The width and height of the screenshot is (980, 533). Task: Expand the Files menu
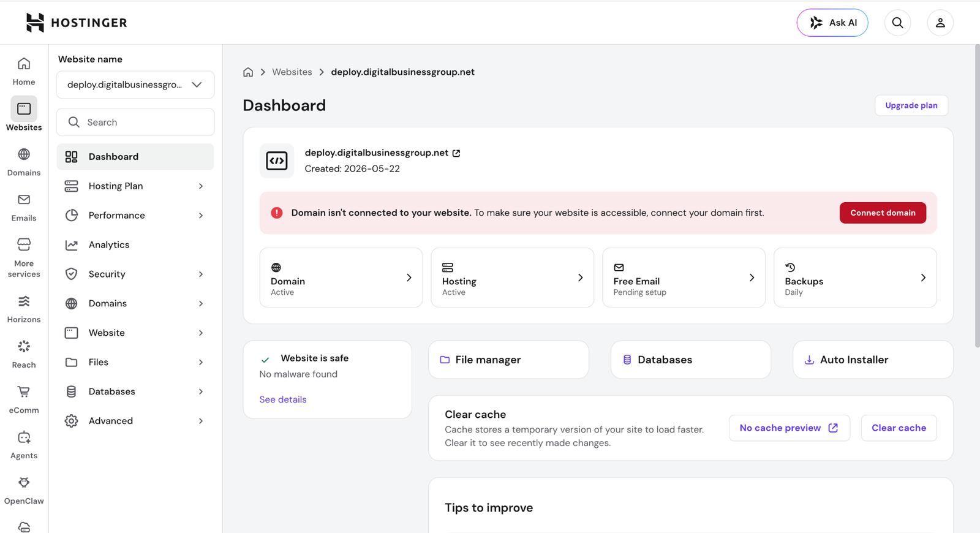(x=135, y=363)
